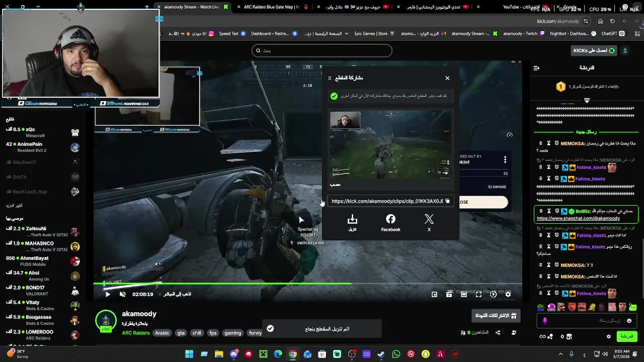Open the ARC Raiders category link
Screen dimensions: 644x362
click(136, 333)
